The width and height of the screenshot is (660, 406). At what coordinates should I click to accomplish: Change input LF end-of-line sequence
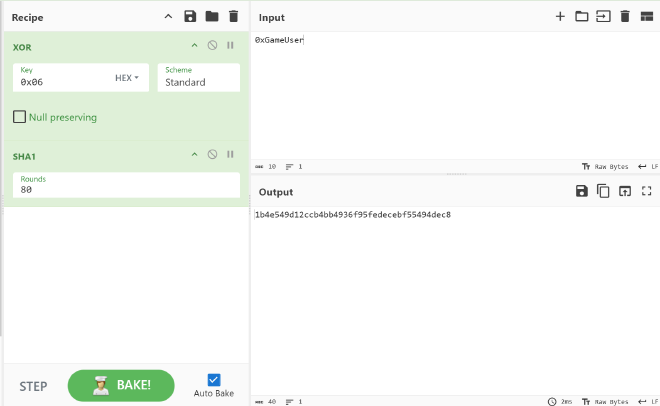pyautogui.click(x=648, y=167)
